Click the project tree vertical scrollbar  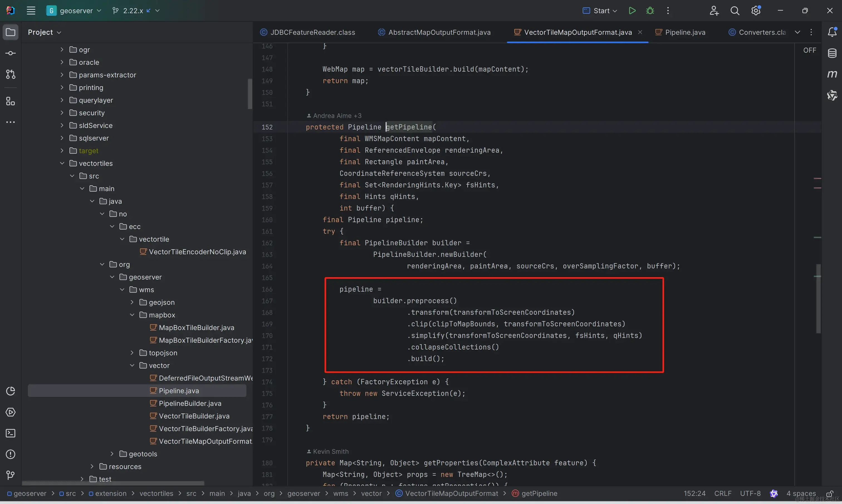(x=250, y=94)
